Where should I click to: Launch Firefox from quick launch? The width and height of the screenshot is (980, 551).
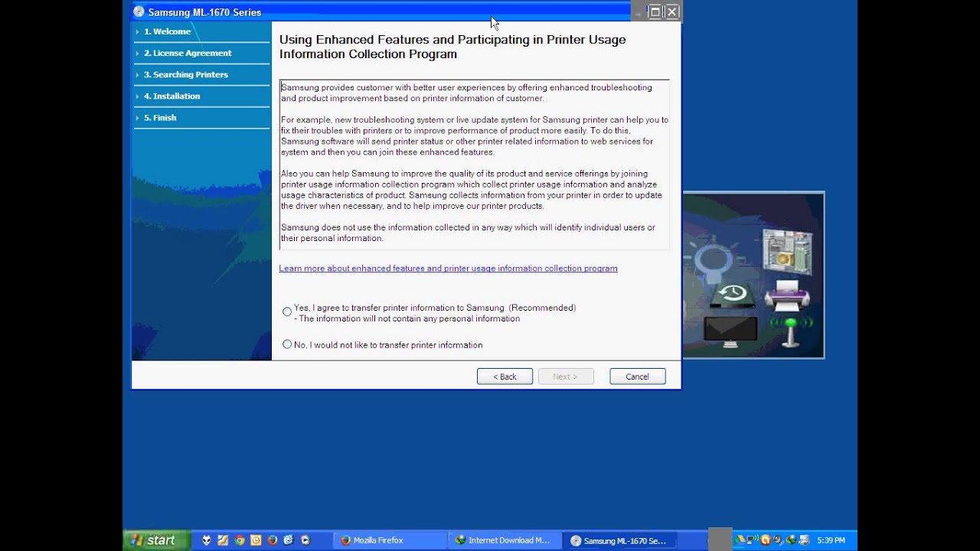point(273,540)
